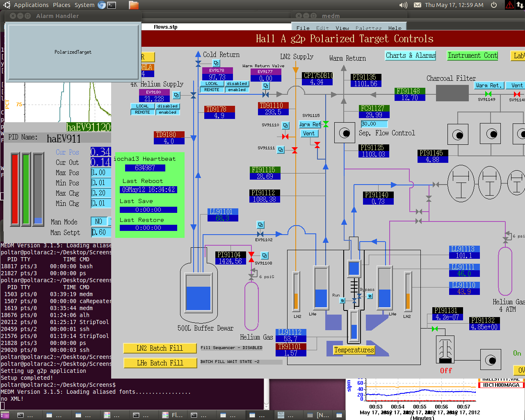Image resolution: width=525 pixels, height=420 pixels.
Task: Open Help menu in medm window
Action: [395, 28]
